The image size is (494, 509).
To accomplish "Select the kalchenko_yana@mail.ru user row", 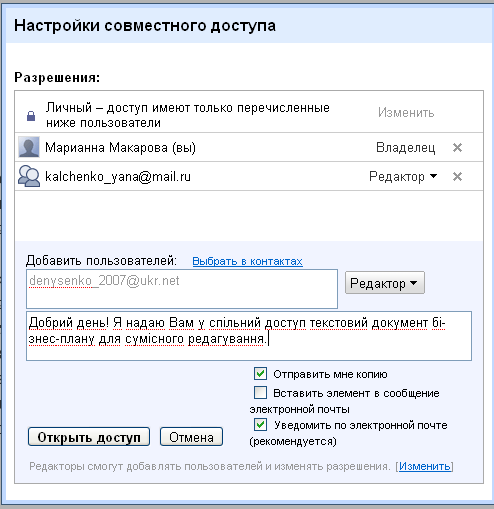I will (x=249, y=176).
